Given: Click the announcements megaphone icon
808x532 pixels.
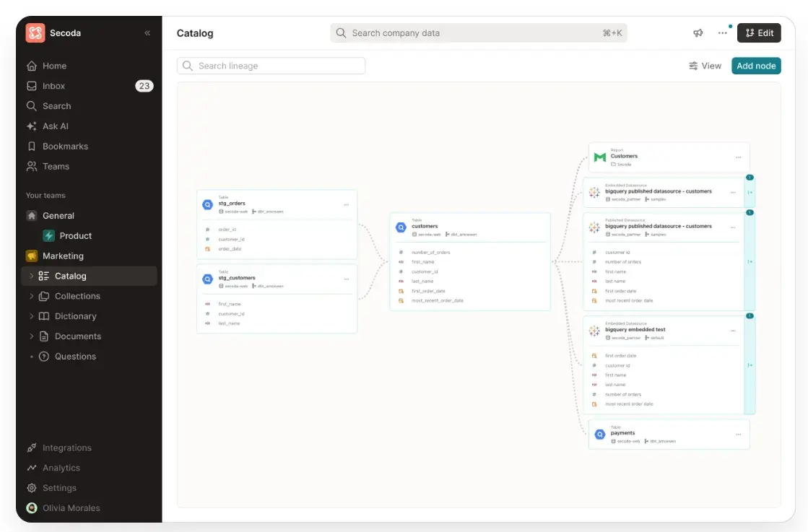Looking at the screenshot, I should click(698, 33).
